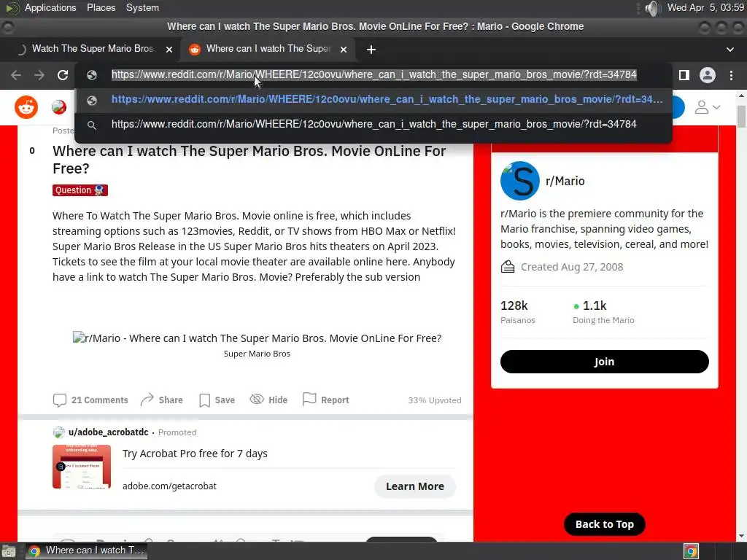The image size is (747, 560).
Task: Click the Chrome workspace icon at bottom right
Action: coord(692,551)
